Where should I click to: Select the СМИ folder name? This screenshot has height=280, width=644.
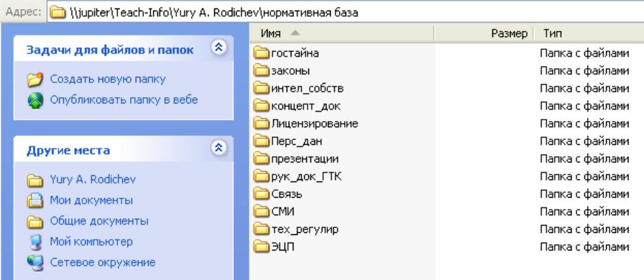pos(282,211)
